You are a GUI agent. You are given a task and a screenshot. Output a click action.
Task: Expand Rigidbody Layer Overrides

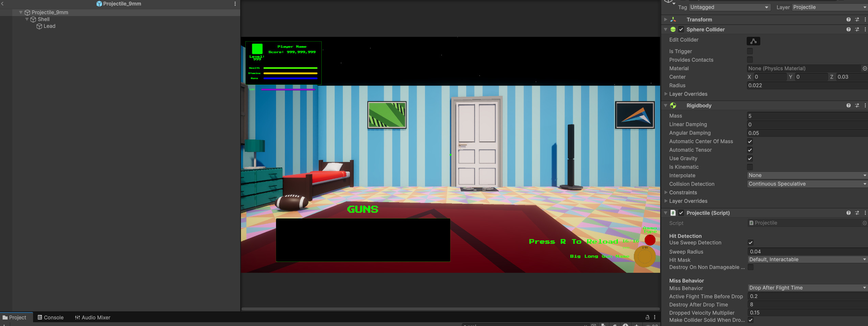[666, 201]
